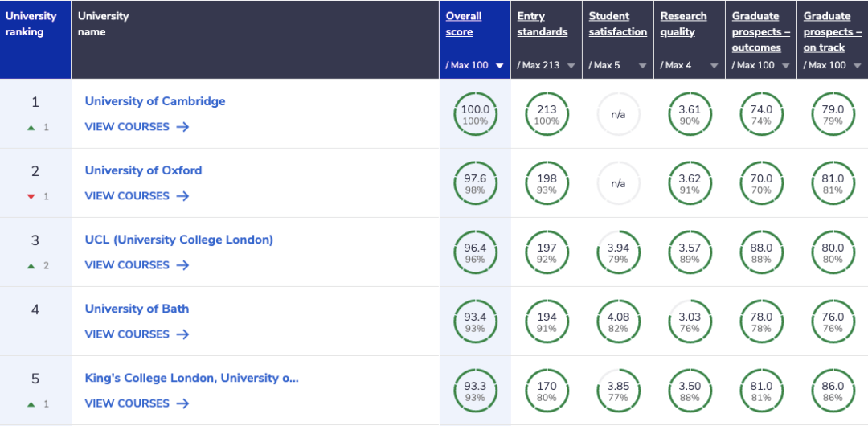The image size is (868, 426).
Task: Click Entry standards sort arrow
Action: (x=571, y=65)
